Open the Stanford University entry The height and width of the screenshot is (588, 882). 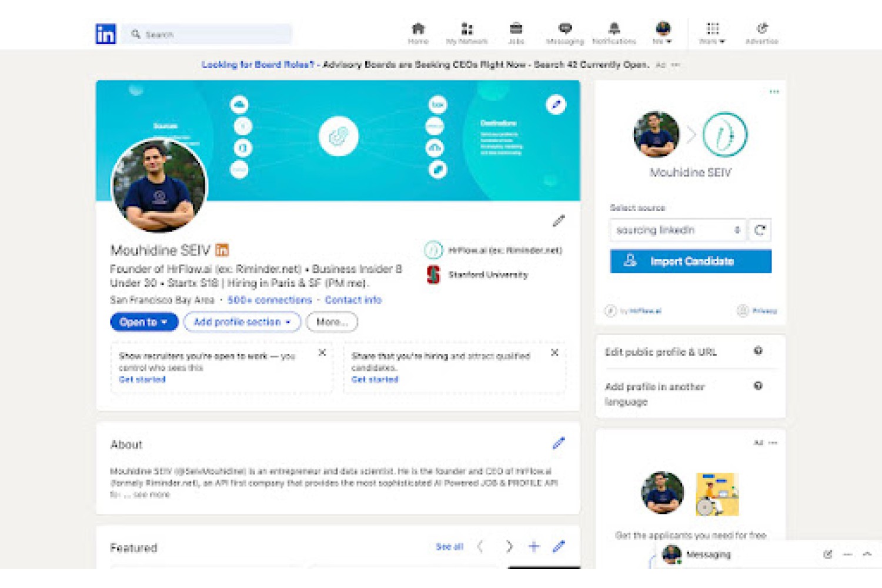(477, 275)
